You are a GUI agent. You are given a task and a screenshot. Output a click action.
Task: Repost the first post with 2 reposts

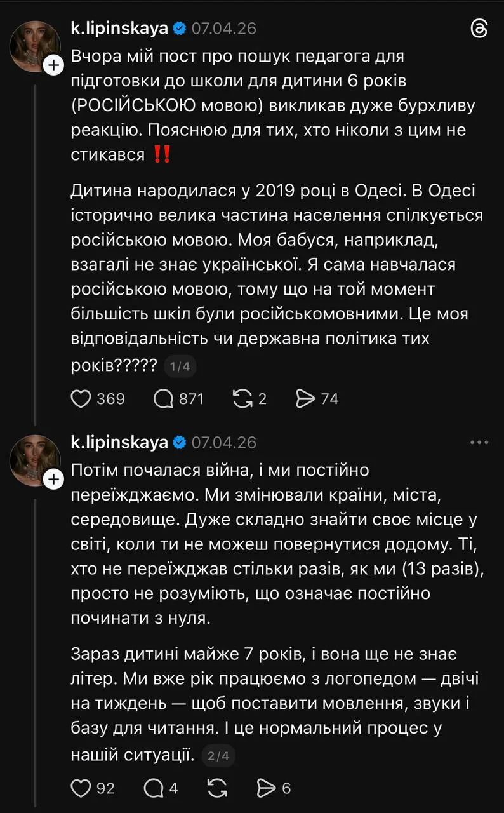242,399
